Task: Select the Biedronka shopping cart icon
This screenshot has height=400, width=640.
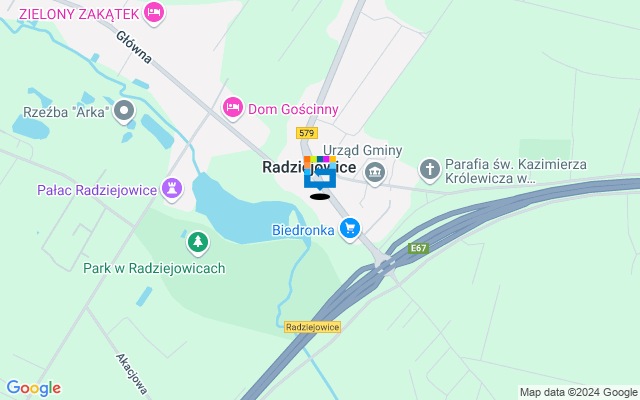Action: [350, 229]
